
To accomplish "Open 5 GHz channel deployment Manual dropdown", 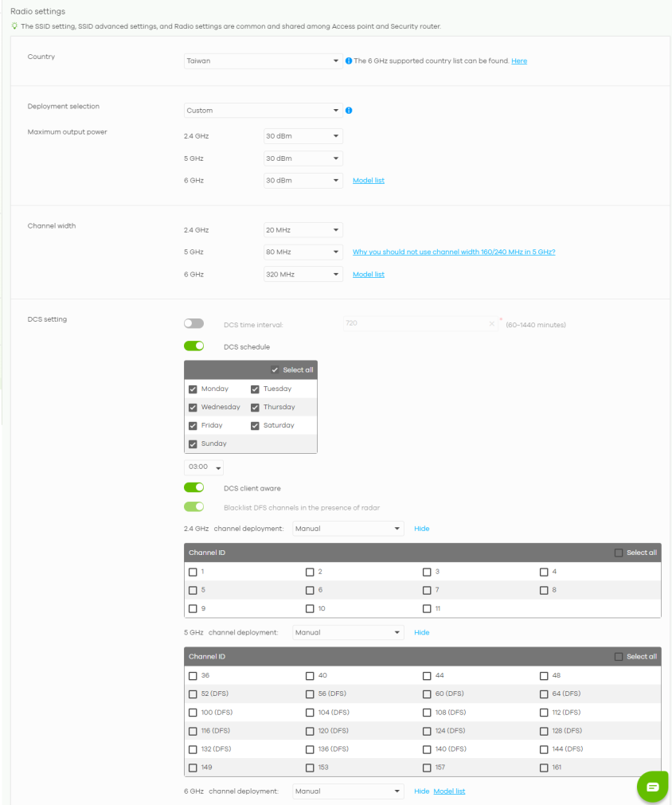I will (348, 632).
